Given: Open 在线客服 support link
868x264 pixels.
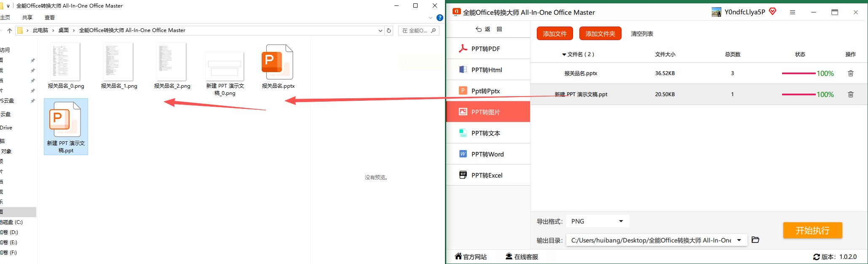Looking at the screenshot, I should 522,256.
